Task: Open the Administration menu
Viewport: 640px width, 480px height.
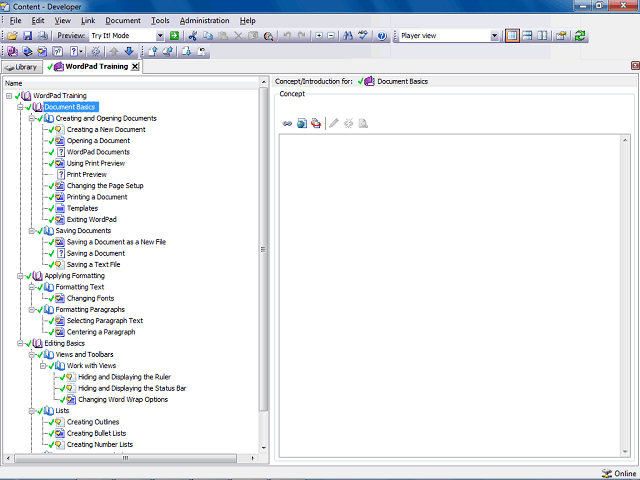Action: pyautogui.click(x=204, y=20)
